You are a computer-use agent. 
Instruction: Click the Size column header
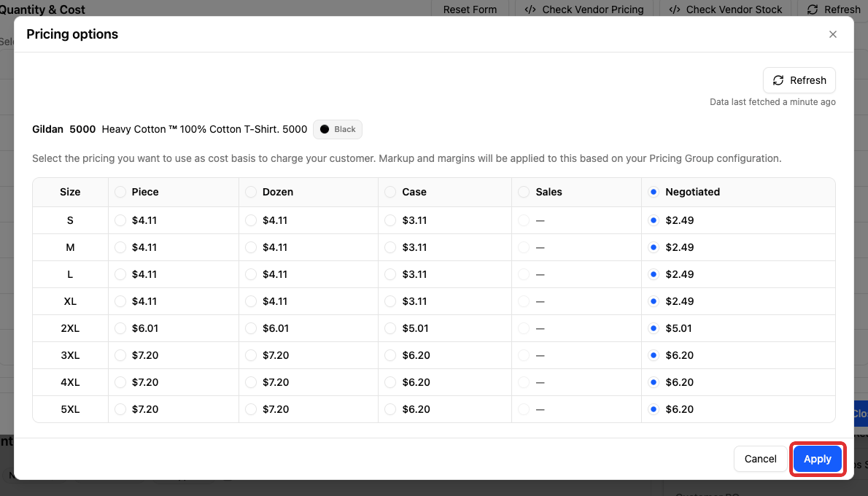point(70,192)
